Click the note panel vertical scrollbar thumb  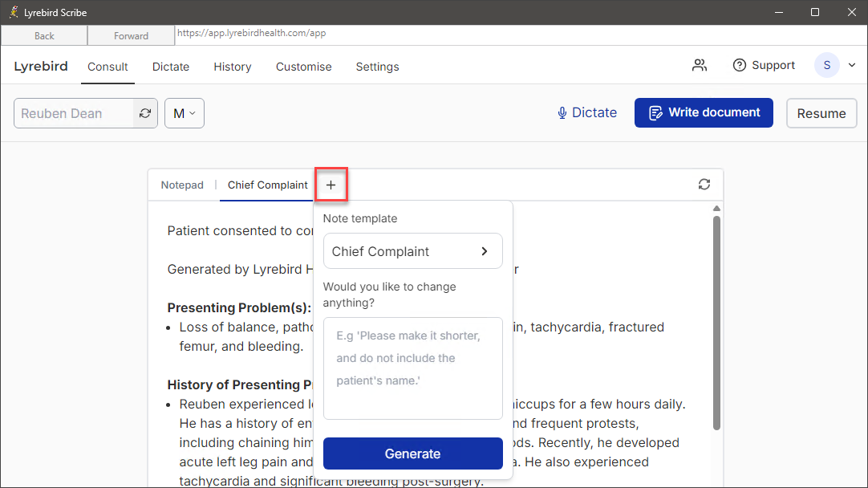point(716,323)
